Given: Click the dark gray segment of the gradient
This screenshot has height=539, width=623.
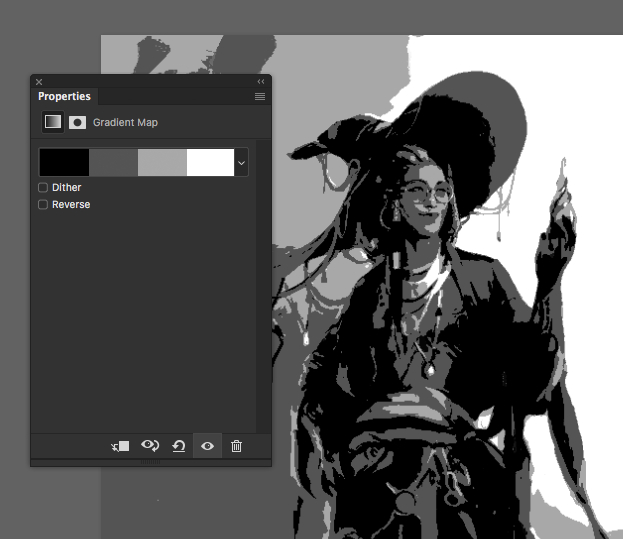Looking at the screenshot, I should [x=113, y=162].
